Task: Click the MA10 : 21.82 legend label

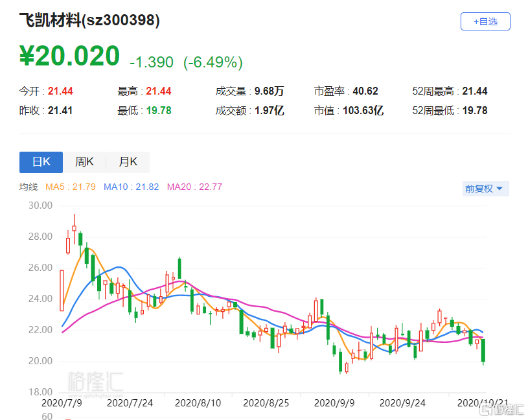Action: [x=131, y=187]
